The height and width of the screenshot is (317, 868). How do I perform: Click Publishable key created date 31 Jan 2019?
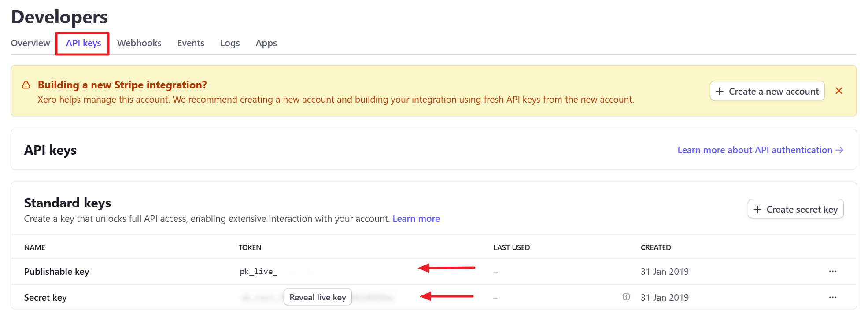coord(665,272)
